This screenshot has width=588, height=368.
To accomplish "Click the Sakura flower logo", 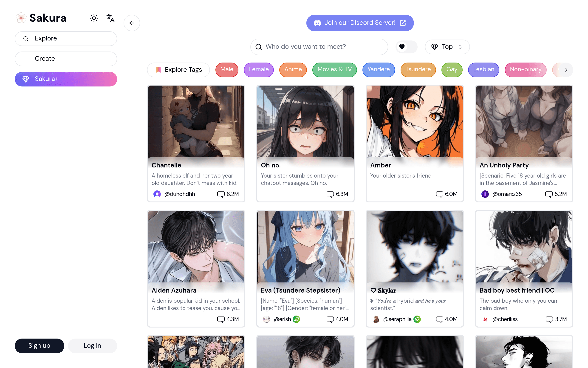I will (21, 18).
